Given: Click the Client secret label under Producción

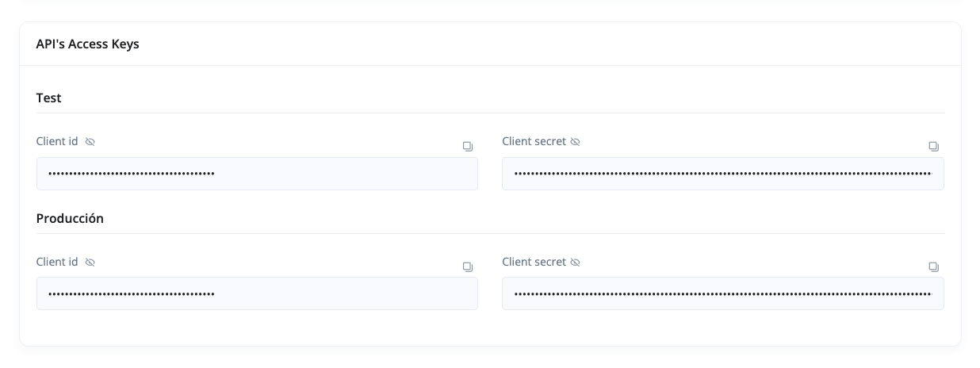Looking at the screenshot, I should click(x=534, y=262).
